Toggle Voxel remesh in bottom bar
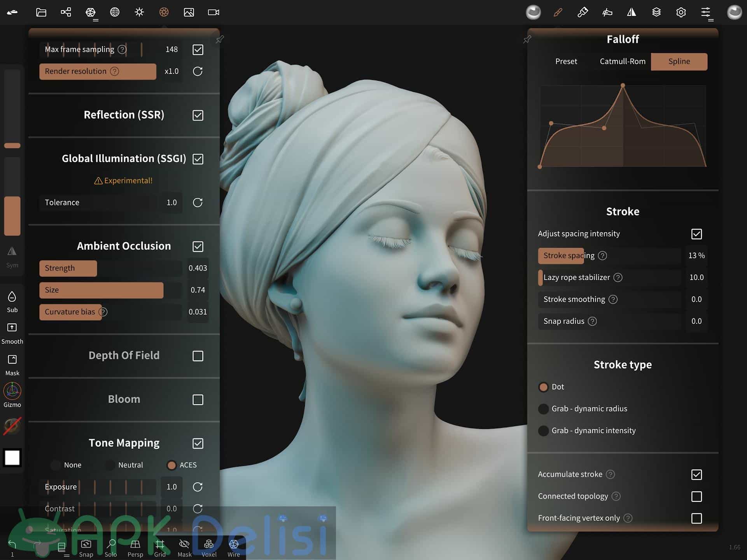 point(209,548)
